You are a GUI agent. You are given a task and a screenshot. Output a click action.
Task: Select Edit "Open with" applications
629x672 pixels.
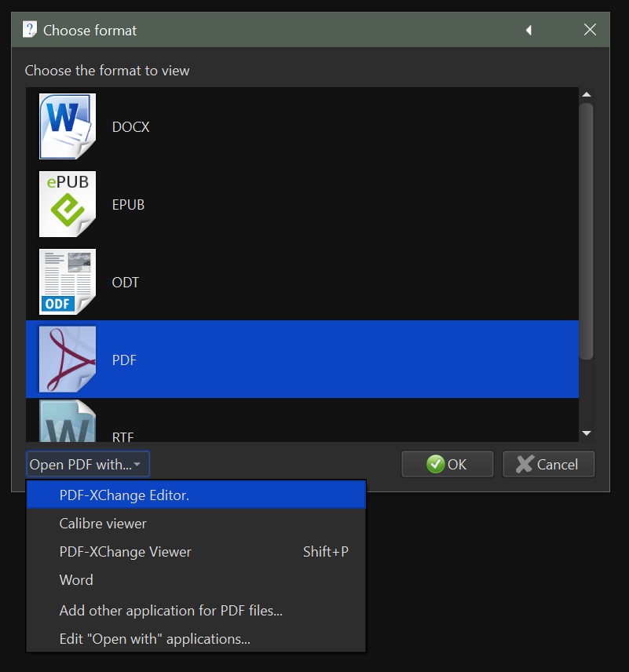[x=196, y=638]
